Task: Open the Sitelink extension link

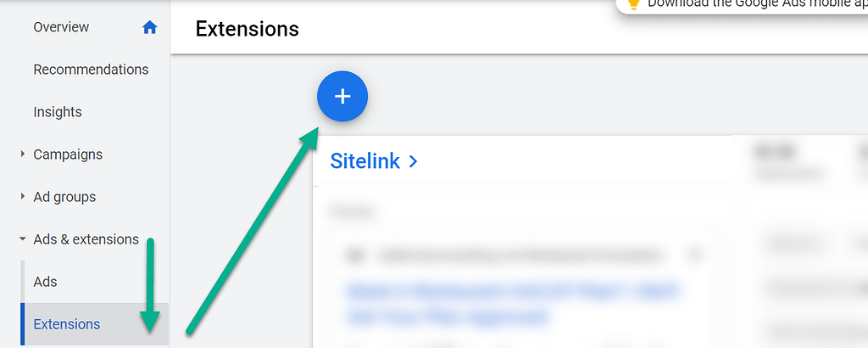Action: tap(364, 161)
